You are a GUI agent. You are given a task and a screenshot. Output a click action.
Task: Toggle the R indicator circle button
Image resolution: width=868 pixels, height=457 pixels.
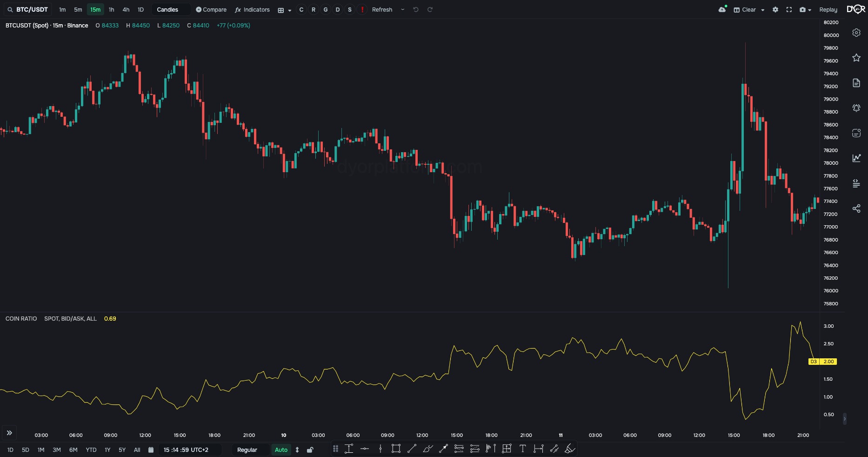coord(314,10)
